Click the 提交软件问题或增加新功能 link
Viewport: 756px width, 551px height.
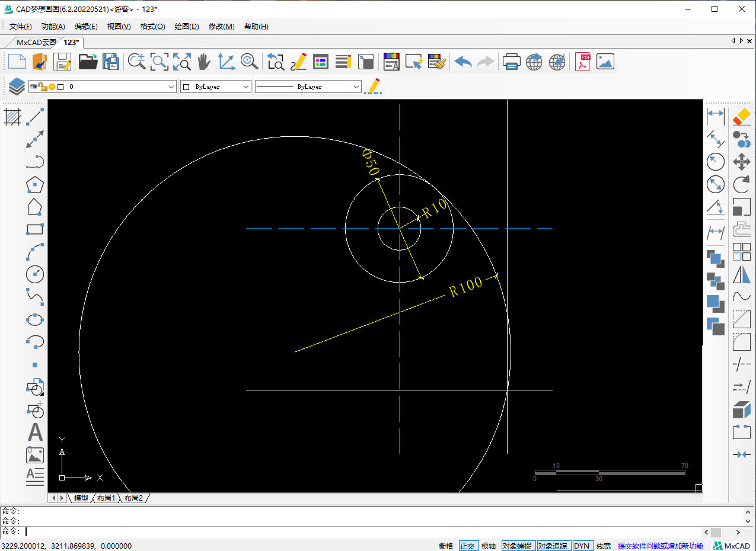[661, 546]
